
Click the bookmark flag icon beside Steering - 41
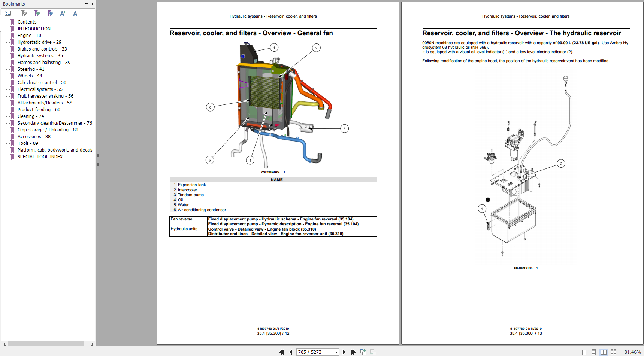tap(12, 69)
